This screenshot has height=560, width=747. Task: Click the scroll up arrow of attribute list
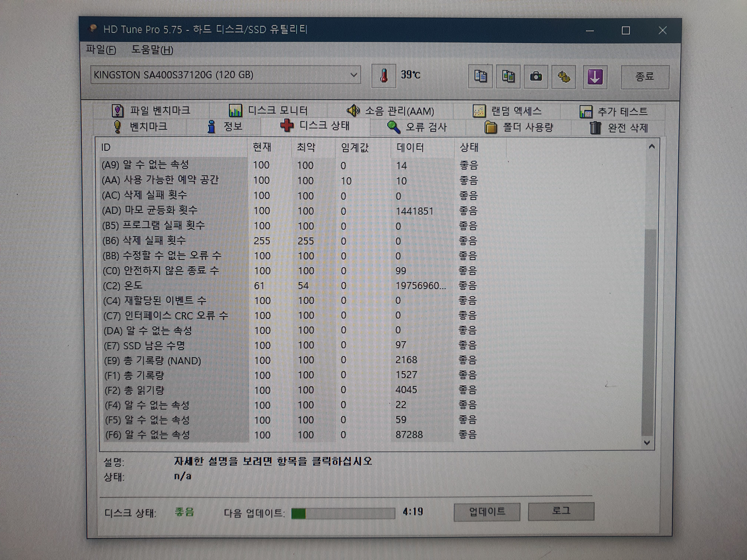pyautogui.click(x=652, y=146)
